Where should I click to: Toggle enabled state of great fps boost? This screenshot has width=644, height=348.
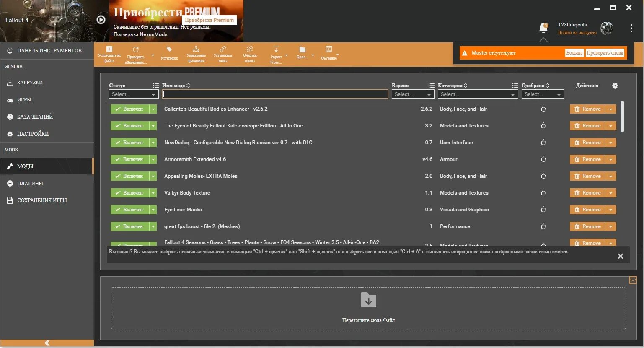130,226
